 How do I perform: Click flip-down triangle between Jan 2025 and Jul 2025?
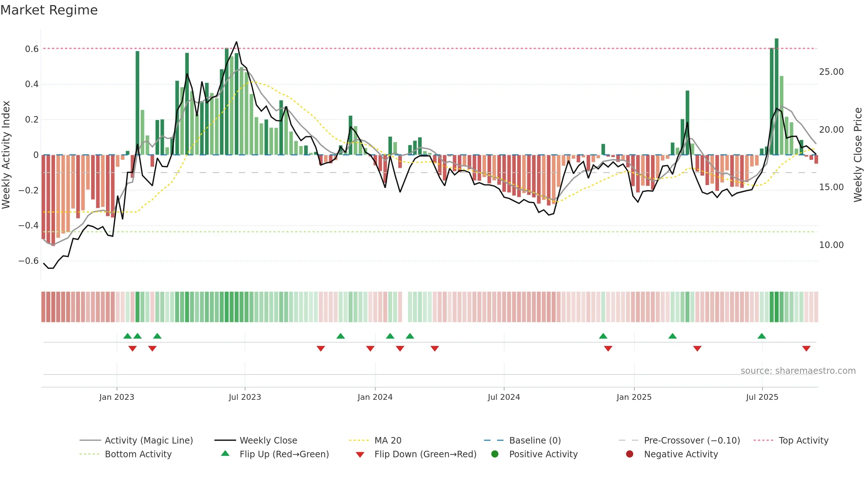(x=697, y=348)
